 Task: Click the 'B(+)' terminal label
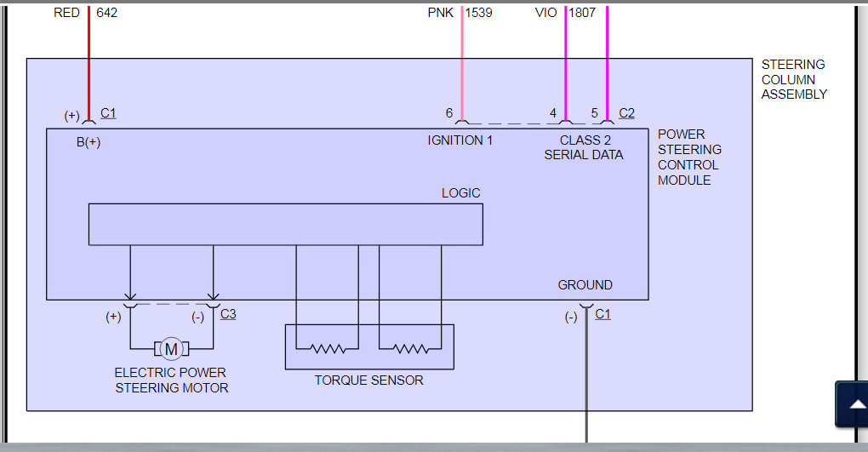pyautogui.click(x=89, y=142)
